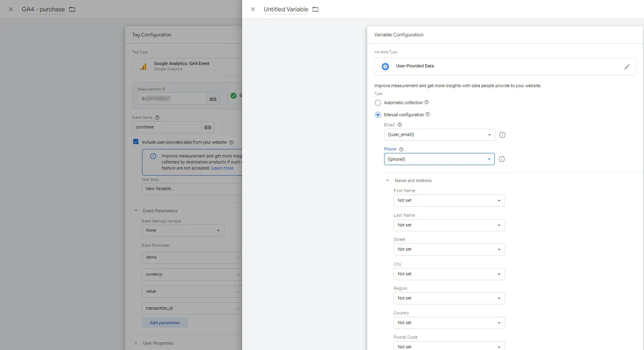Click the Variable Configuration heading
The image size is (644, 350).
(399, 35)
